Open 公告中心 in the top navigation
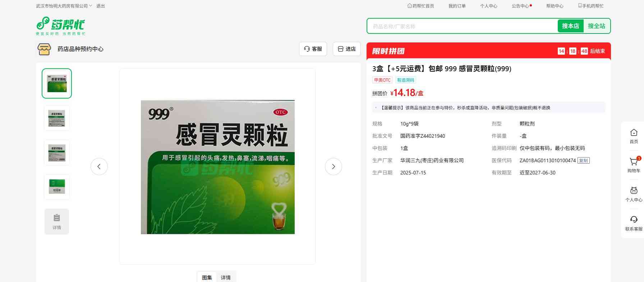This screenshot has width=644, height=282. [521, 6]
